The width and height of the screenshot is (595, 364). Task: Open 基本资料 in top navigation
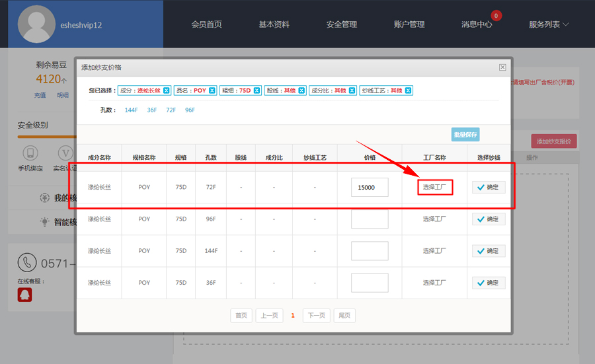pyautogui.click(x=274, y=24)
